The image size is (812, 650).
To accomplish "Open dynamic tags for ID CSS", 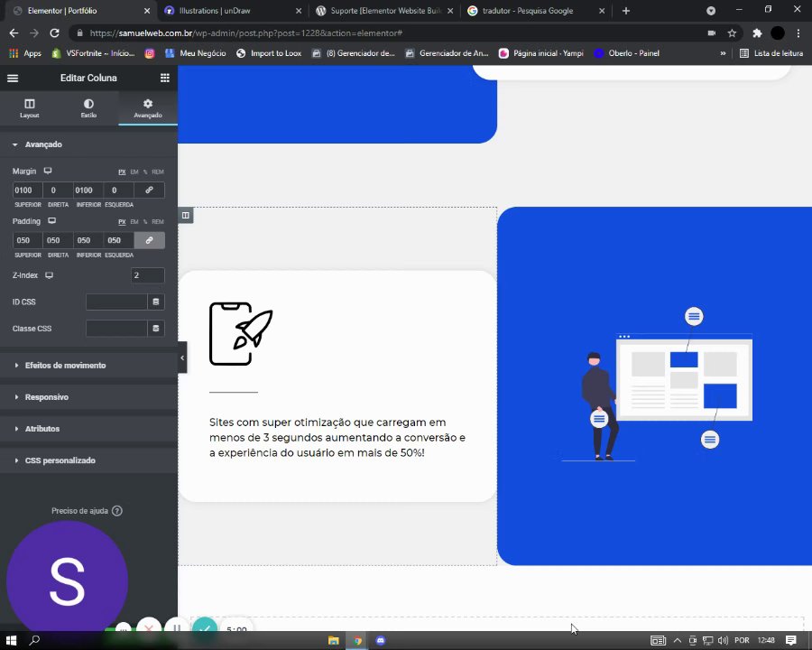I will coord(156,302).
